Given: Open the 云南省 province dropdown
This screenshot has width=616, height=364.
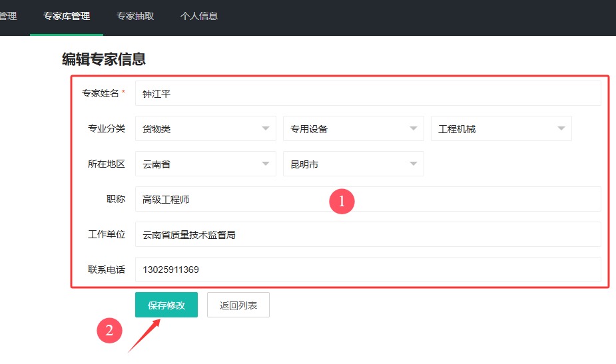Looking at the screenshot, I should click(206, 164).
